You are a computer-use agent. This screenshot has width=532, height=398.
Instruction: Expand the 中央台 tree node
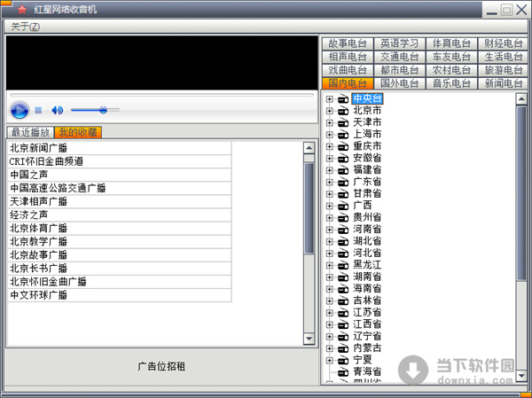(329, 98)
